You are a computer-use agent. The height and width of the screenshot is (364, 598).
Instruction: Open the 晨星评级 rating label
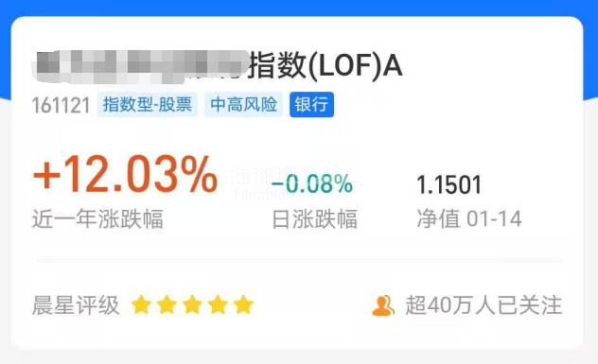coord(76,305)
